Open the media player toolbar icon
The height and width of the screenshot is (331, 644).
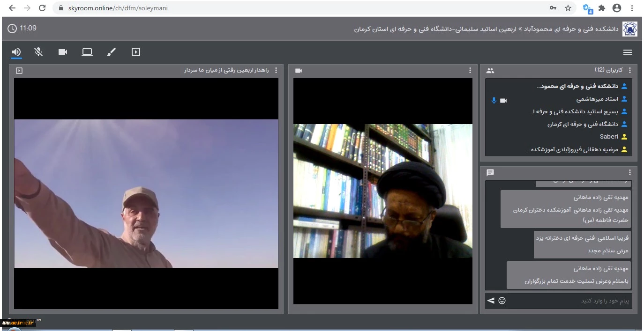coord(135,52)
